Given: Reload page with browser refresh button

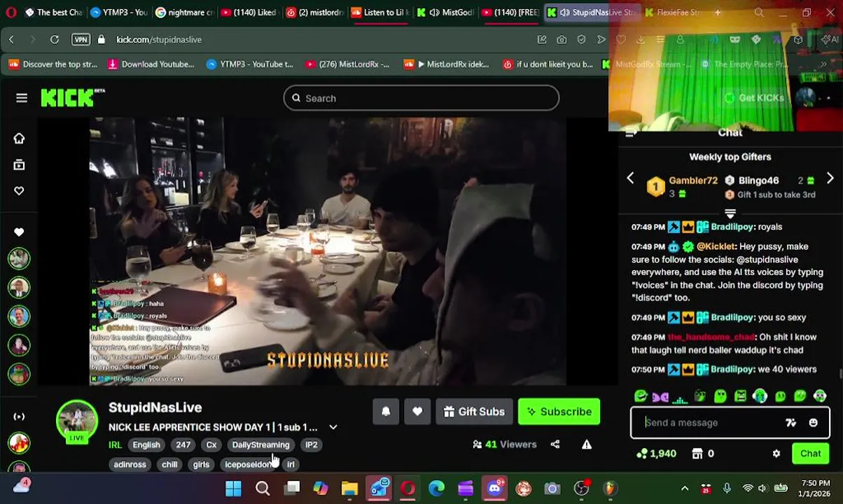Looking at the screenshot, I should (x=55, y=40).
